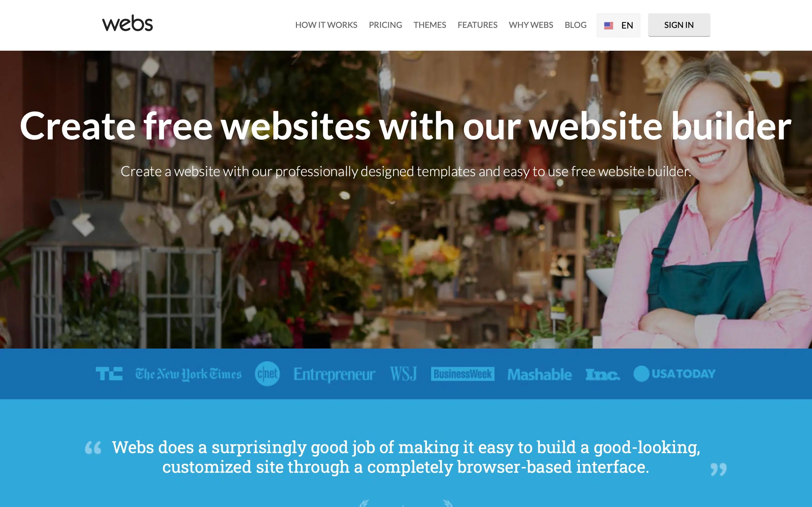The height and width of the screenshot is (507, 812).
Task: Click the US flag icon
Action: pos(608,25)
